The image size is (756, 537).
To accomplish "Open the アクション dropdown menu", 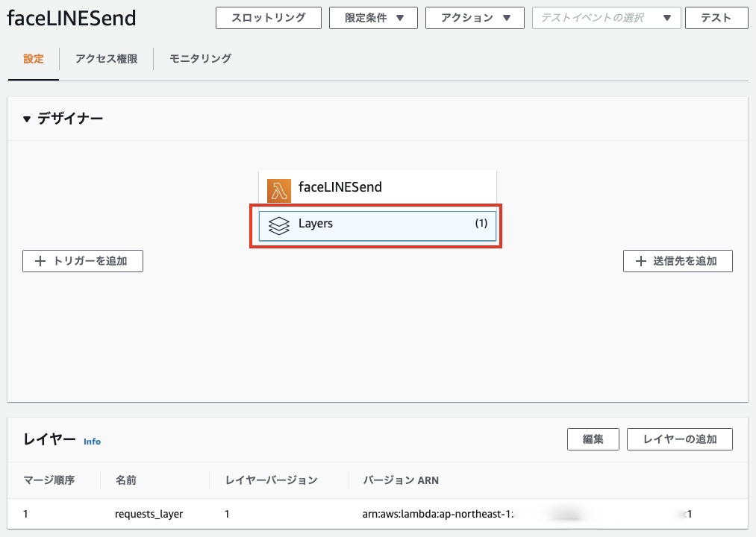I will tap(475, 18).
